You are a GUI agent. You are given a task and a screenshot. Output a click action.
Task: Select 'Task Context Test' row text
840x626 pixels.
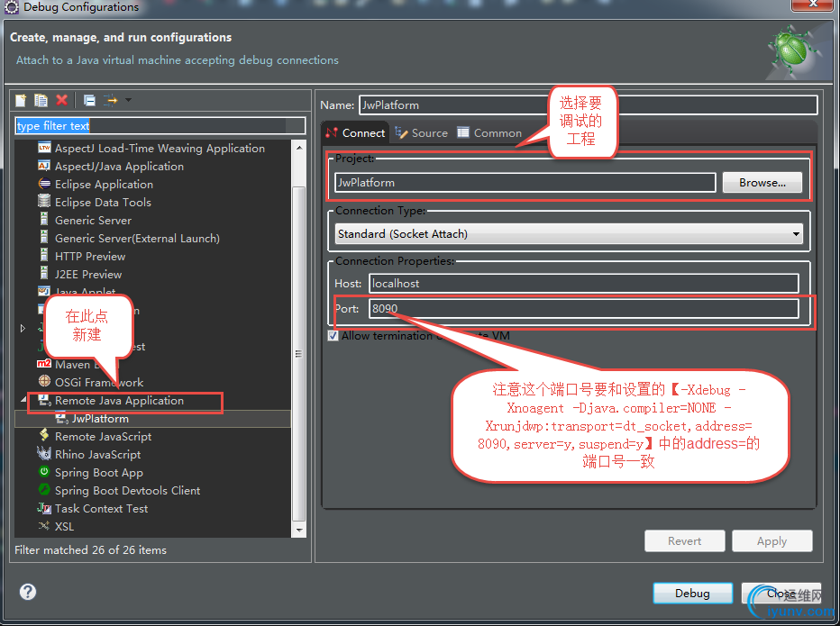click(x=101, y=509)
